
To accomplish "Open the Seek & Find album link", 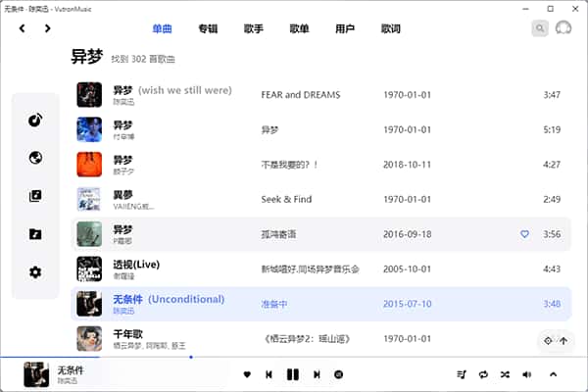I will coord(286,199).
